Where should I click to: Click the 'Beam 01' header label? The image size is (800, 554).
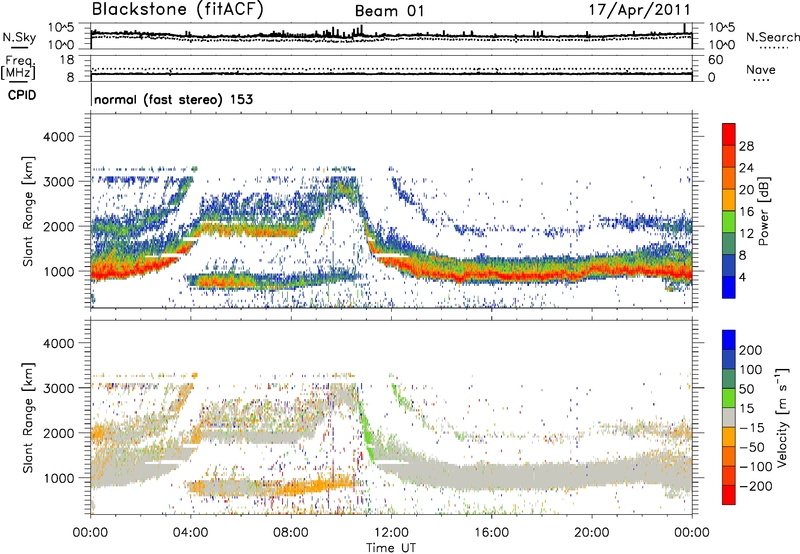(x=389, y=11)
